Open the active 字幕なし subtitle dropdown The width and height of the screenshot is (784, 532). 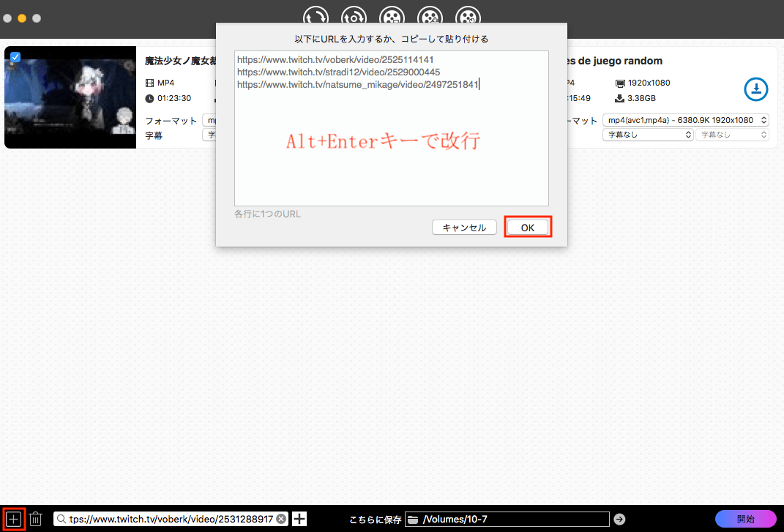coord(648,135)
